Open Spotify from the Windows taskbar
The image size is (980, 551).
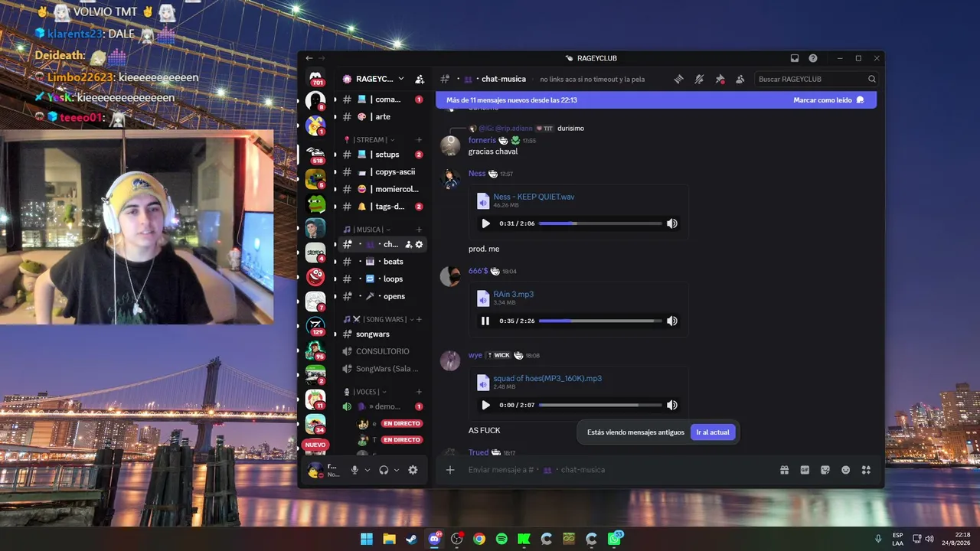pyautogui.click(x=501, y=539)
